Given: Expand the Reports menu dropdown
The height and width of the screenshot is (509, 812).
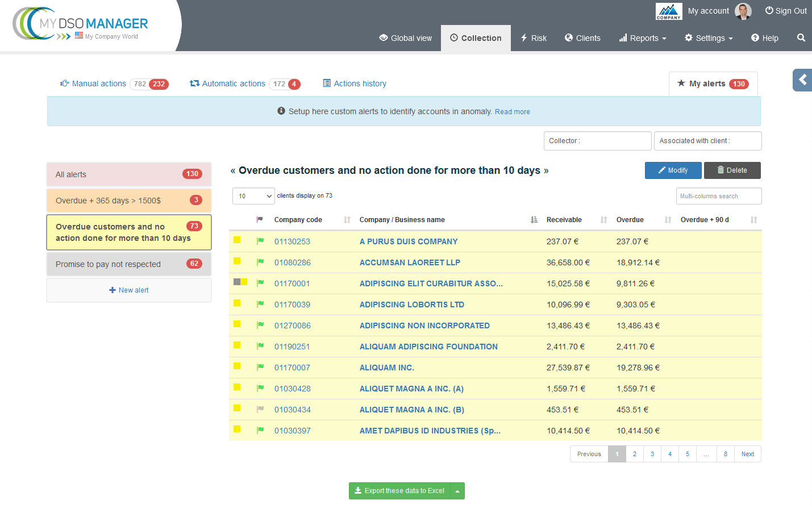Looking at the screenshot, I should click(x=643, y=38).
